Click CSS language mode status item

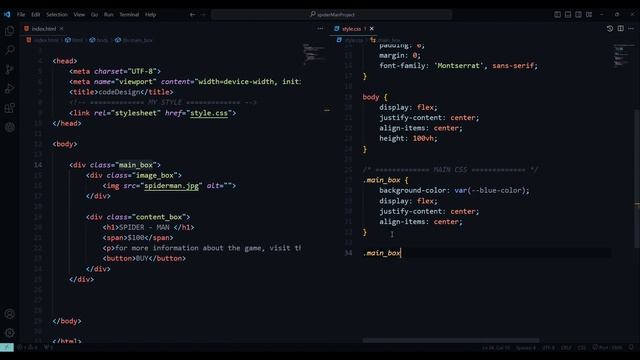point(582,348)
